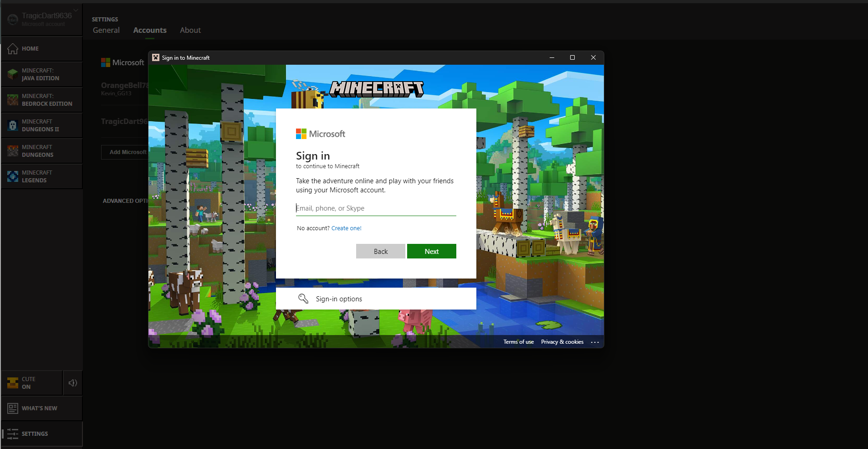Switch to the About settings tab
868x449 pixels.
190,30
